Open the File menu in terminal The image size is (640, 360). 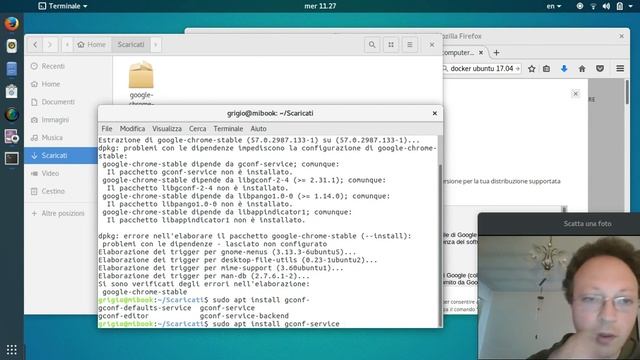click(107, 129)
